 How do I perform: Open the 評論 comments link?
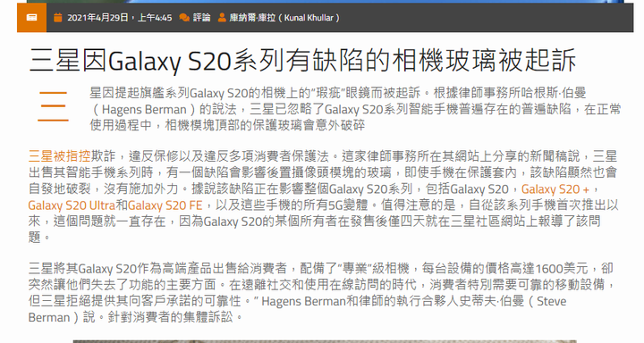pos(201,18)
